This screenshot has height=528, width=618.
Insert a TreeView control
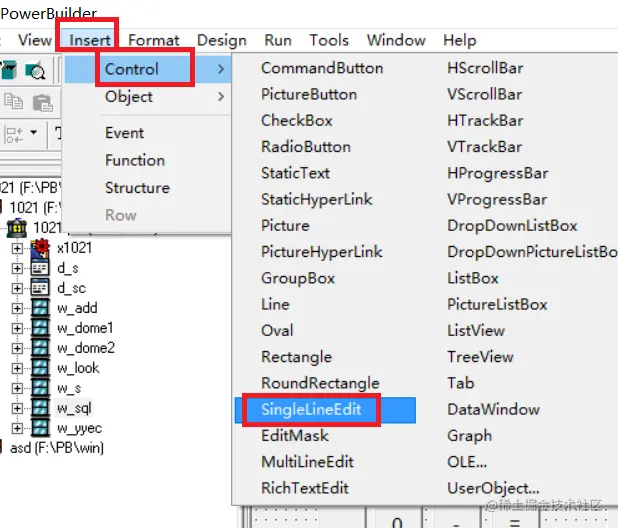[x=480, y=357]
